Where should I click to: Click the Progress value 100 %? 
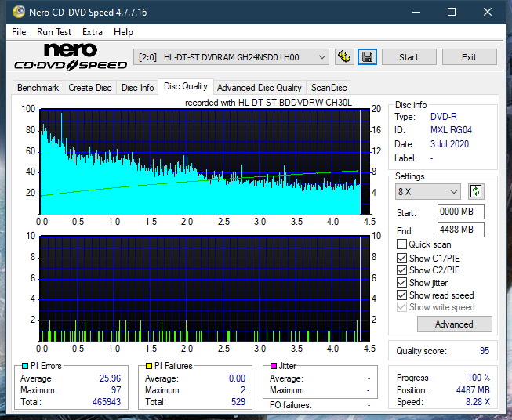(x=479, y=378)
